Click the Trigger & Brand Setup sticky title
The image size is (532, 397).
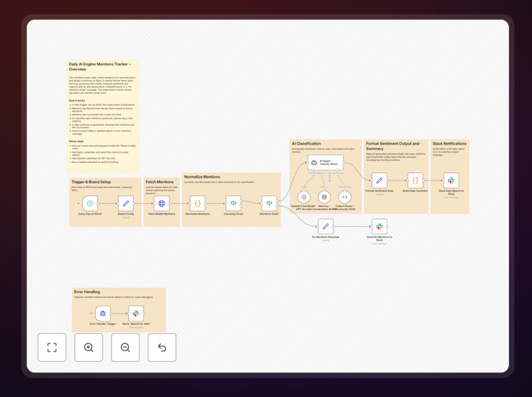[91, 182]
